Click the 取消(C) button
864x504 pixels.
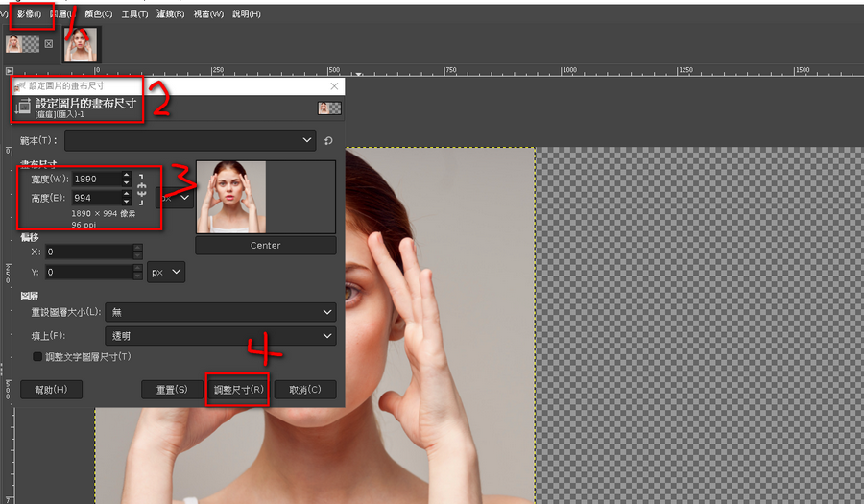304,390
